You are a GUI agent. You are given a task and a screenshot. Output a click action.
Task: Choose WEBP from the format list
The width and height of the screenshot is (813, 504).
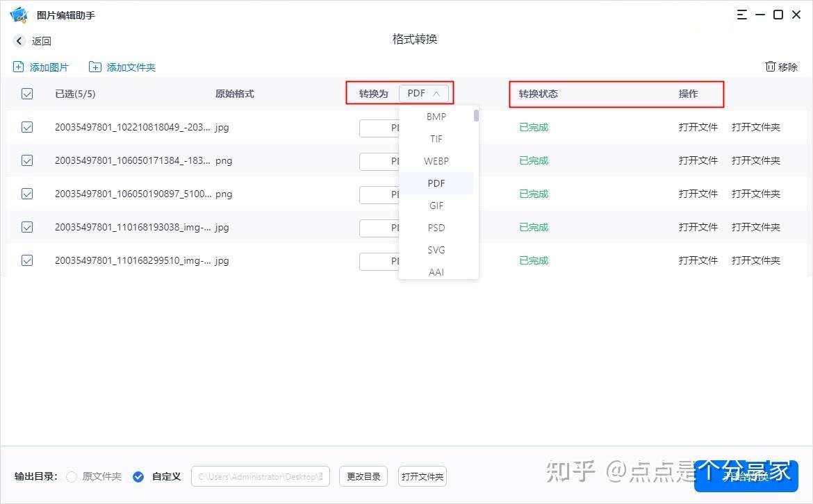click(436, 161)
